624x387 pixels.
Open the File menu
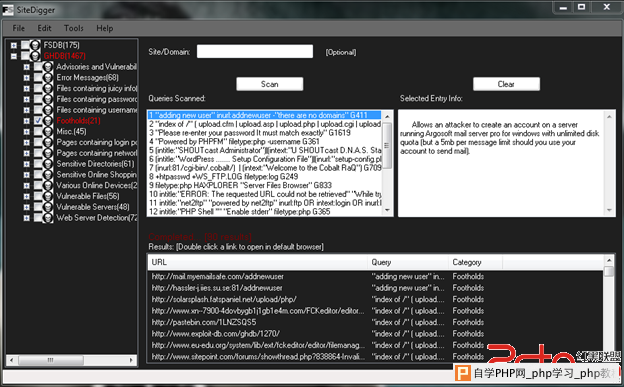pos(19,28)
